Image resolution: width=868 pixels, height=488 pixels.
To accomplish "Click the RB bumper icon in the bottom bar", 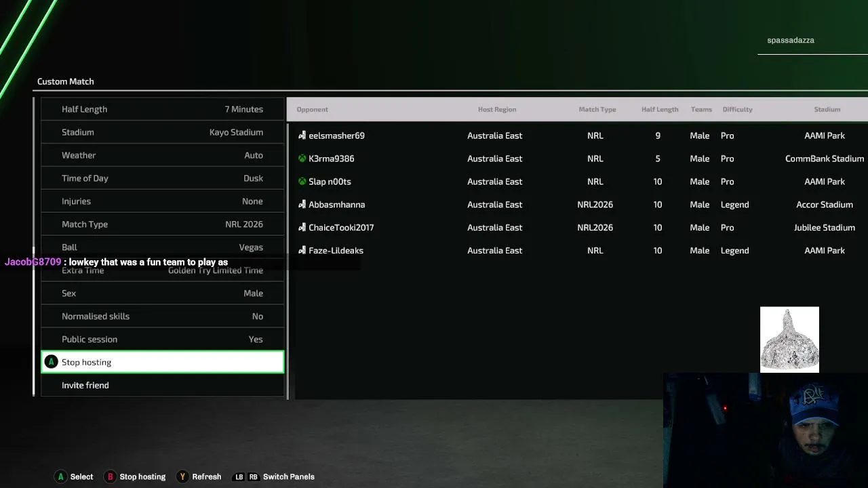I will (x=253, y=476).
